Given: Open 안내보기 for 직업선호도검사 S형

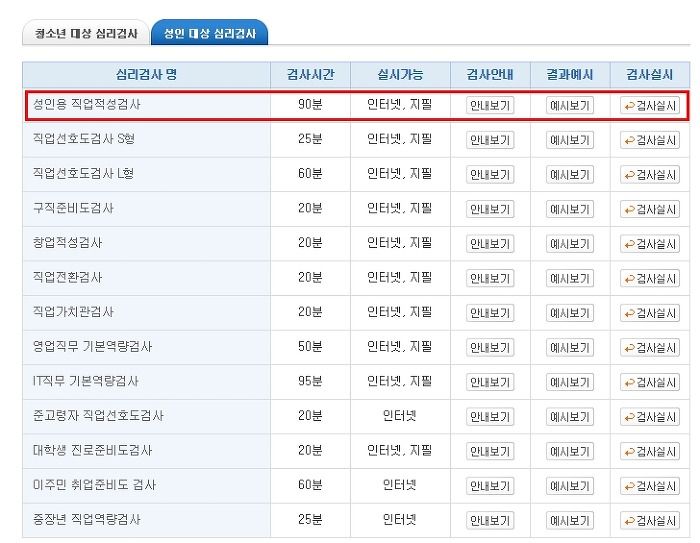Looking at the screenshot, I should click(x=490, y=140).
